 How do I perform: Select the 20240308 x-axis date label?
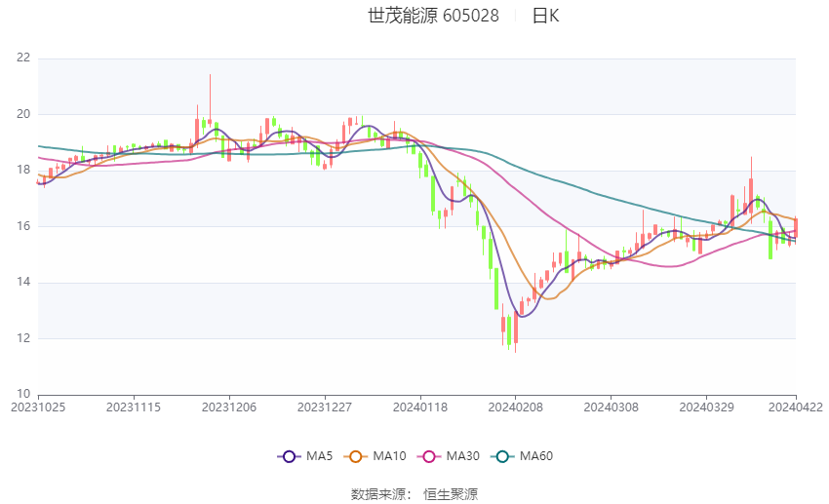612,407
